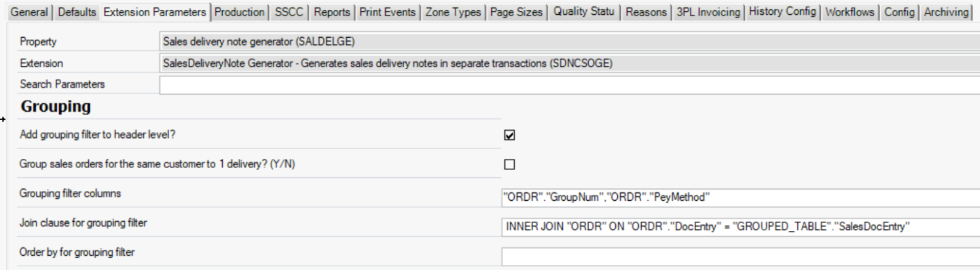Uncheck Add grouping filter to header level
The height and width of the screenshot is (270, 980).
(x=509, y=135)
